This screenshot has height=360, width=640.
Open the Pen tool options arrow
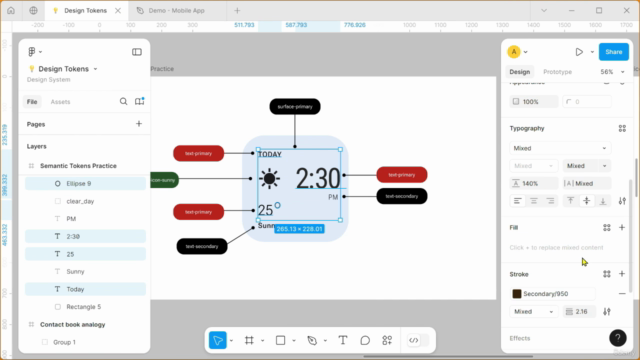click(325, 340)
